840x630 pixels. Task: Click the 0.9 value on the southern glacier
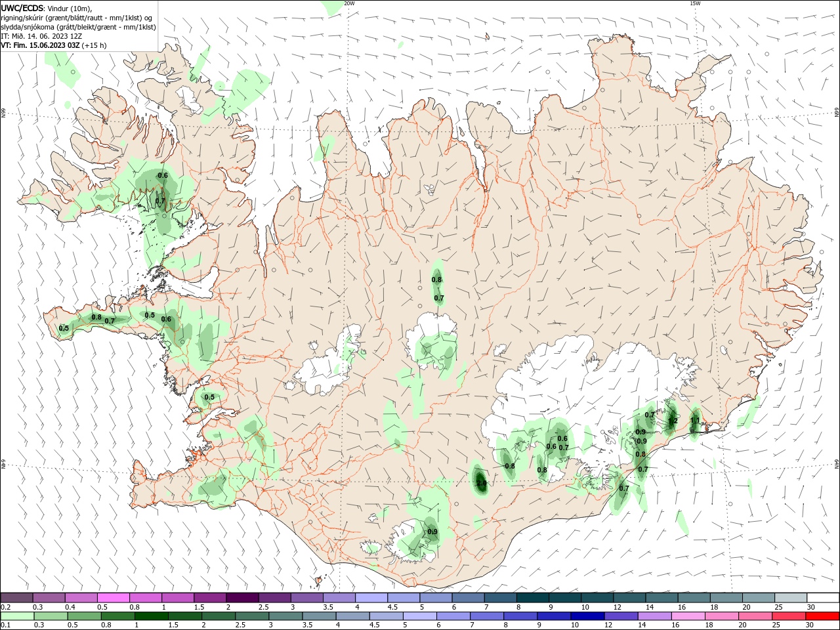point(432,532)
